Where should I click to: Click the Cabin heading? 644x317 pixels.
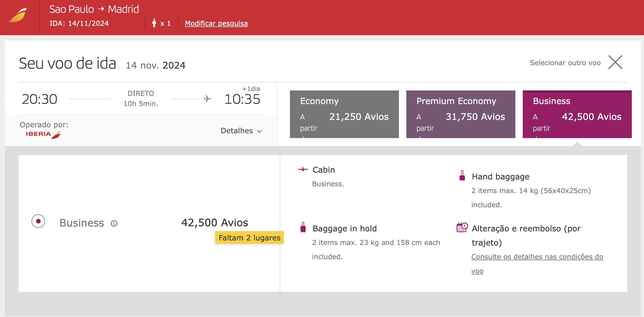[324, 170]
